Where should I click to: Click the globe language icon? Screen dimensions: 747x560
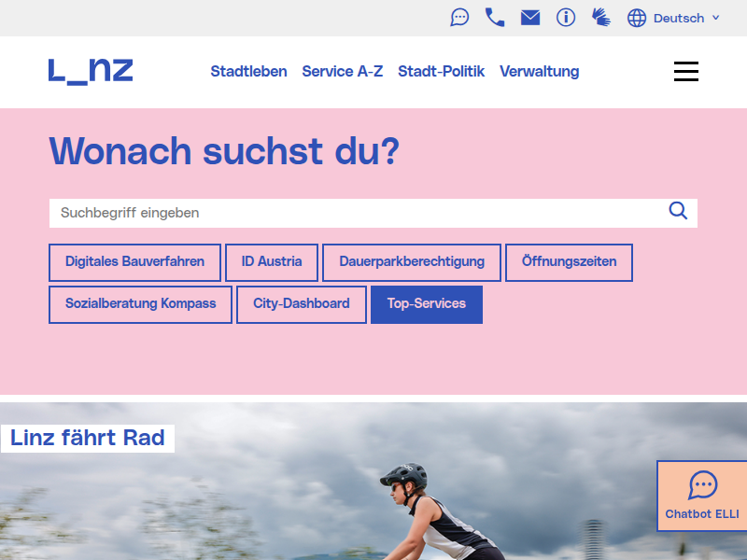click(637, 18)
